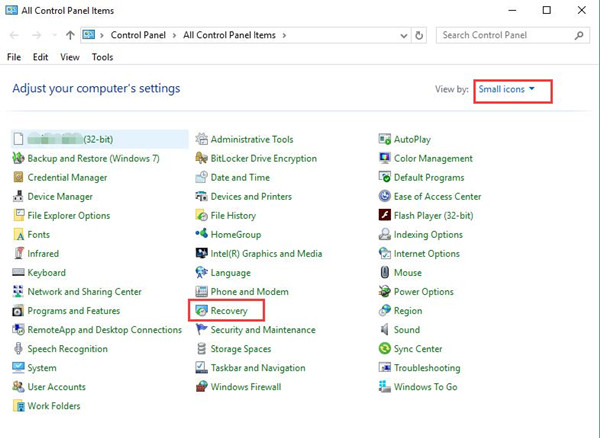
Task: Open Security and Maintenance link
Action: click(263, 330)
